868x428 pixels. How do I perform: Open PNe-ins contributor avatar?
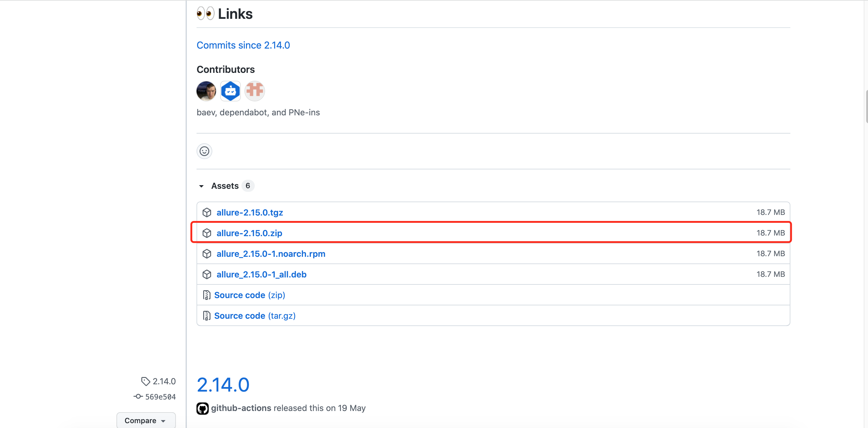click(255, 91)
